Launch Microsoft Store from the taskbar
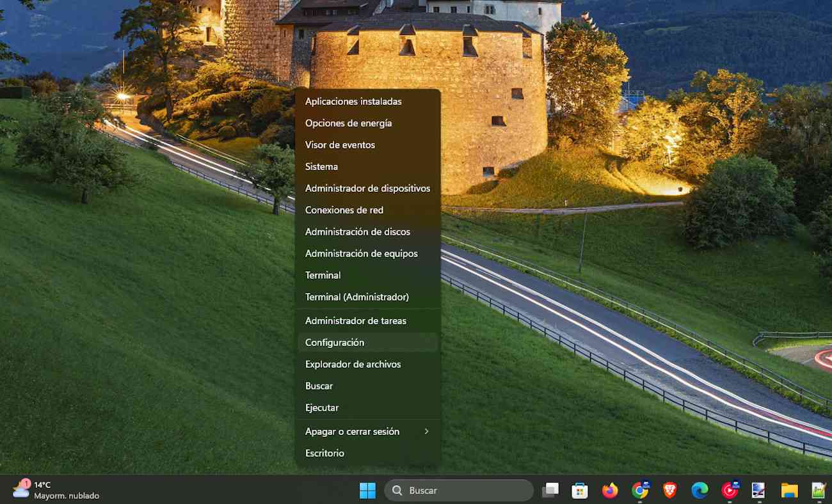The width and height of the screenshot is (832, 504). click(580, 491)
